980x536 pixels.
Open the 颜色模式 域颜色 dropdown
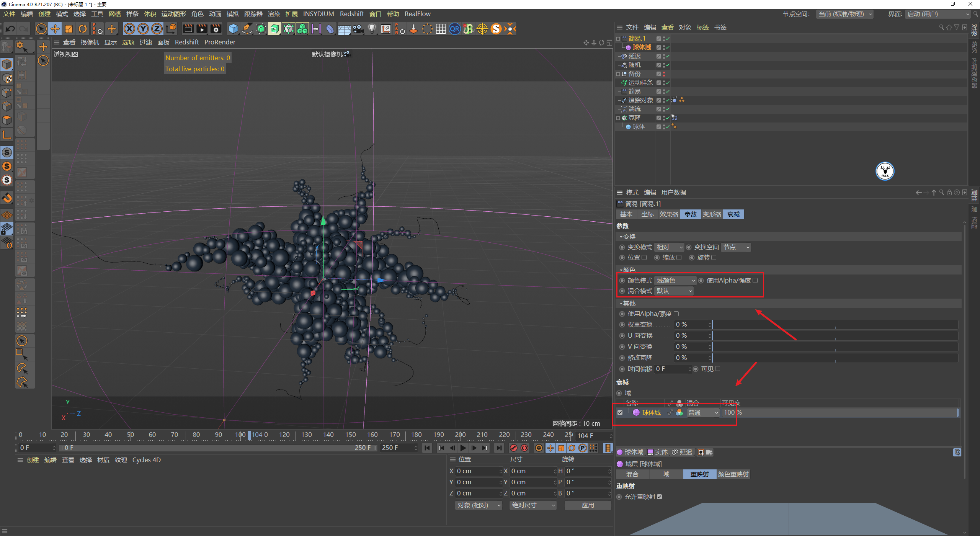tap(675, 280)
